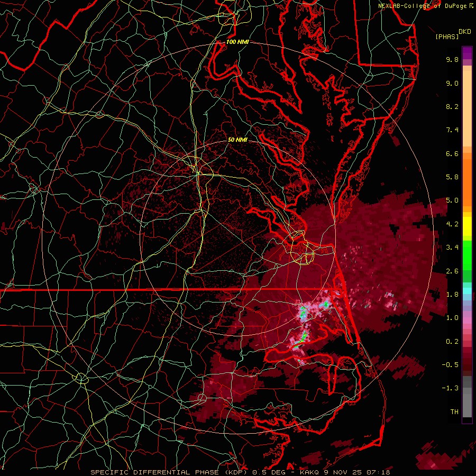Click the 8.2 value on color scale

click(452, 106)
